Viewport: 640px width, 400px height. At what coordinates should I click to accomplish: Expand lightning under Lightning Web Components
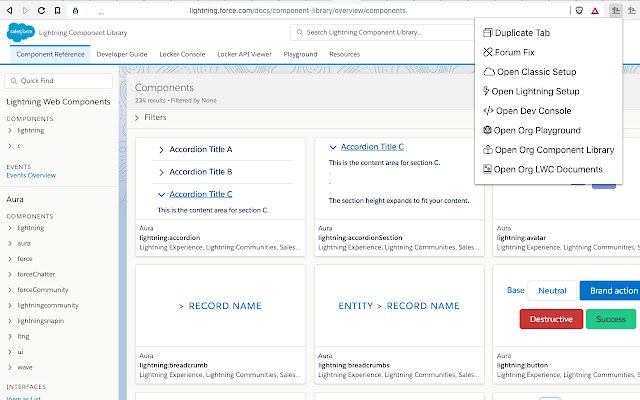click(10, 131)
